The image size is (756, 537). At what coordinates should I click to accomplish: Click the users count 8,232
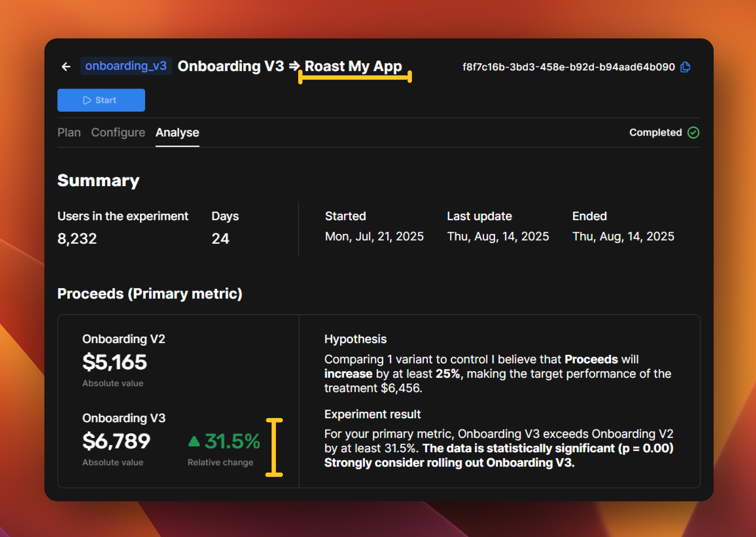(77, 238)
